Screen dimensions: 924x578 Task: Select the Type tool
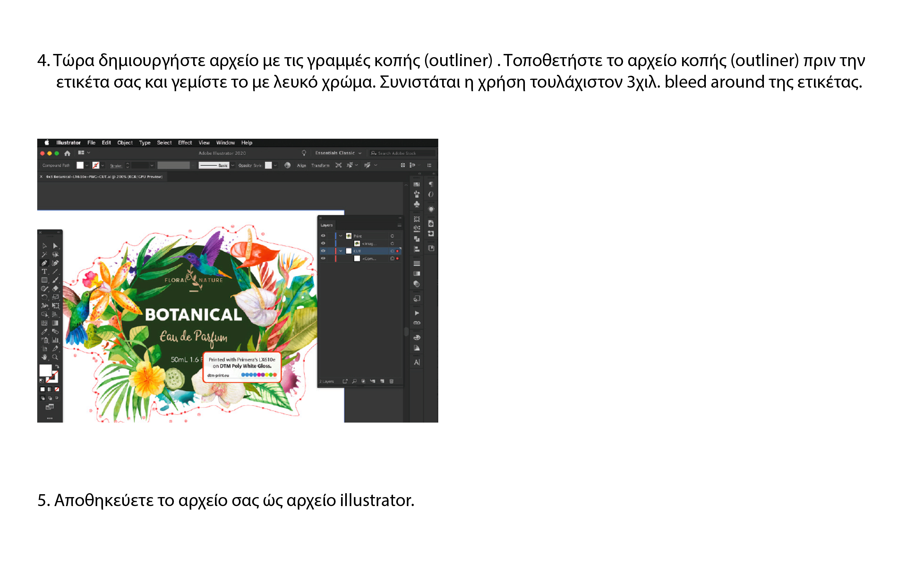(x=44, y=271)
